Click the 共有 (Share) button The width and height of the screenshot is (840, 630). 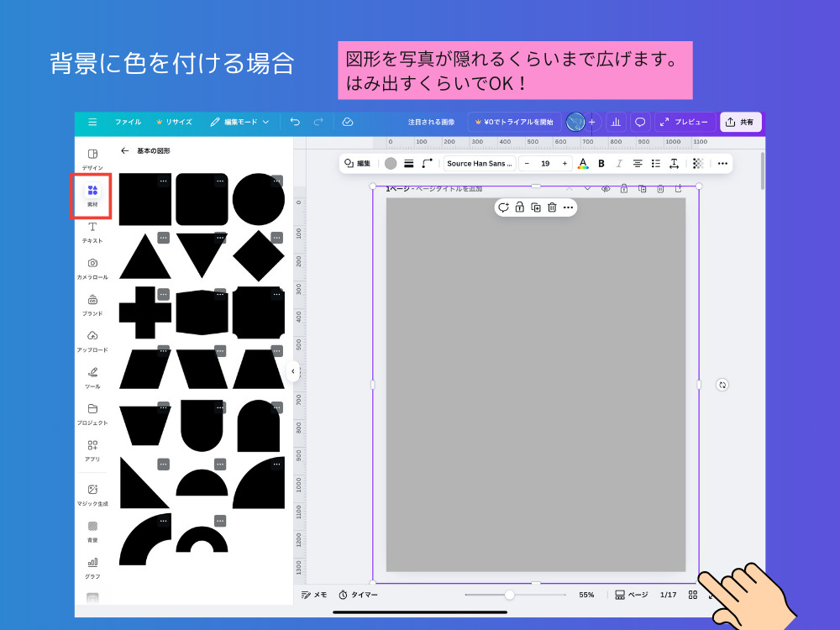[740, 122]
